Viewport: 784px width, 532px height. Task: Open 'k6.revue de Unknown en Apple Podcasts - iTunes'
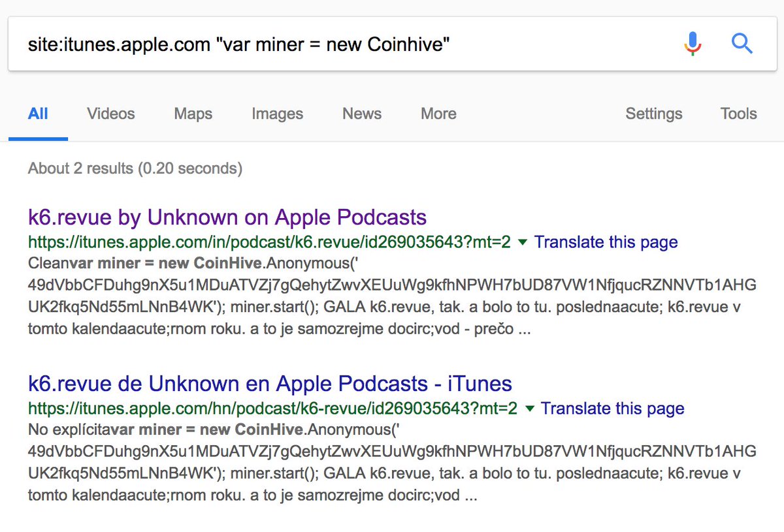pos(270,383)
